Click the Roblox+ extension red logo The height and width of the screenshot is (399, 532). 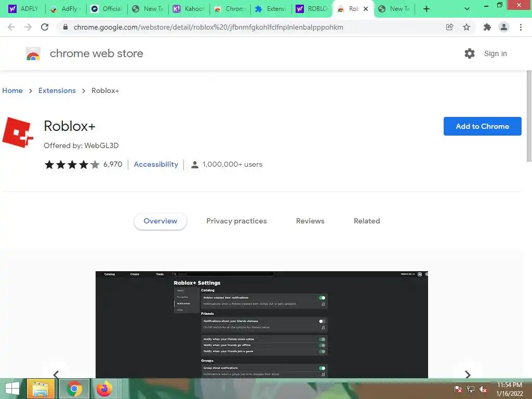pyautogui.click(x=18, y=132)
